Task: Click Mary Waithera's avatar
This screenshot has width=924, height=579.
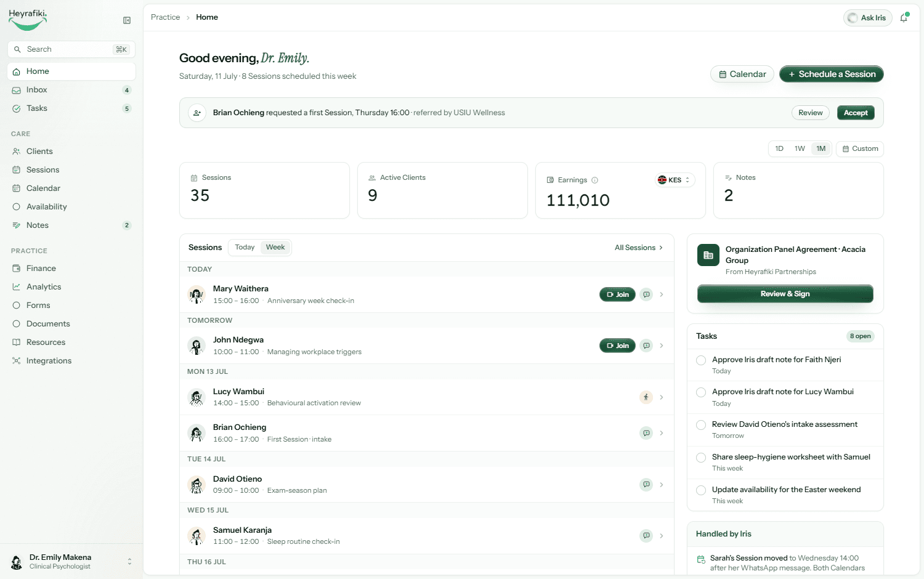Action: pyautogui.click(x=197, y=294)
